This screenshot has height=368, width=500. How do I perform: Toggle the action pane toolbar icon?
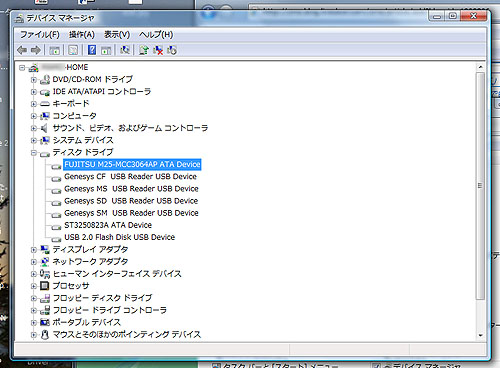coord(106,50)
